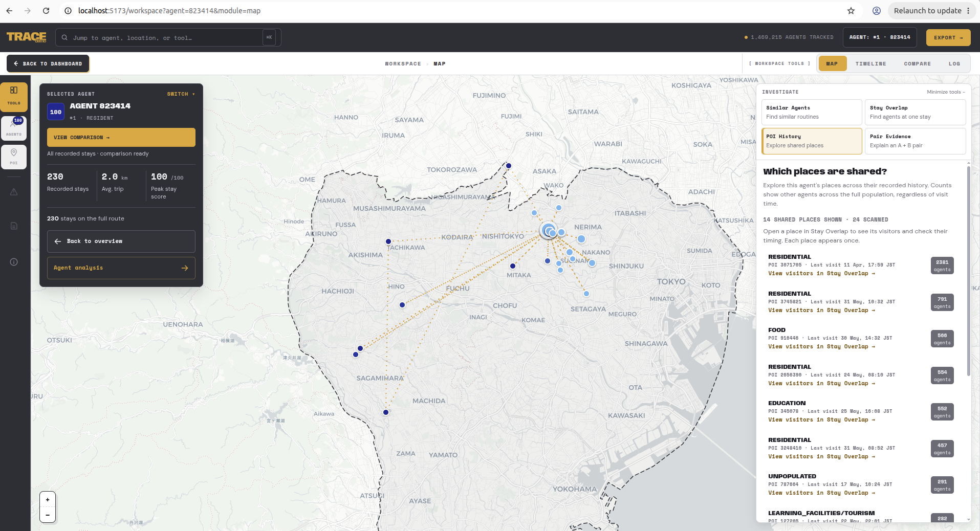Click the TRACE logo

pos(26,37)
